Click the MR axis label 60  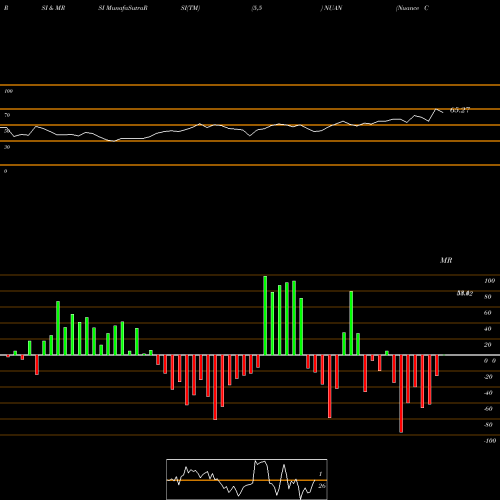(x=487, y=313)
